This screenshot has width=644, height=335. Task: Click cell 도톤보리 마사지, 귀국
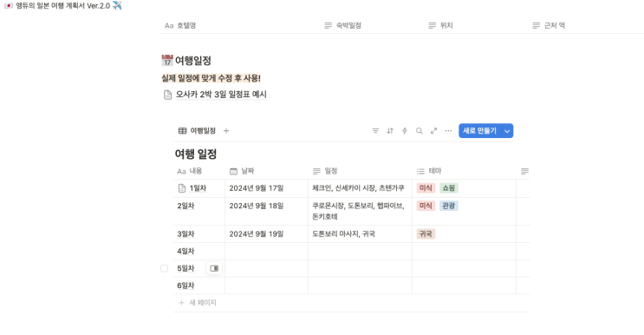pyautogui.click(x=361, y=233)
